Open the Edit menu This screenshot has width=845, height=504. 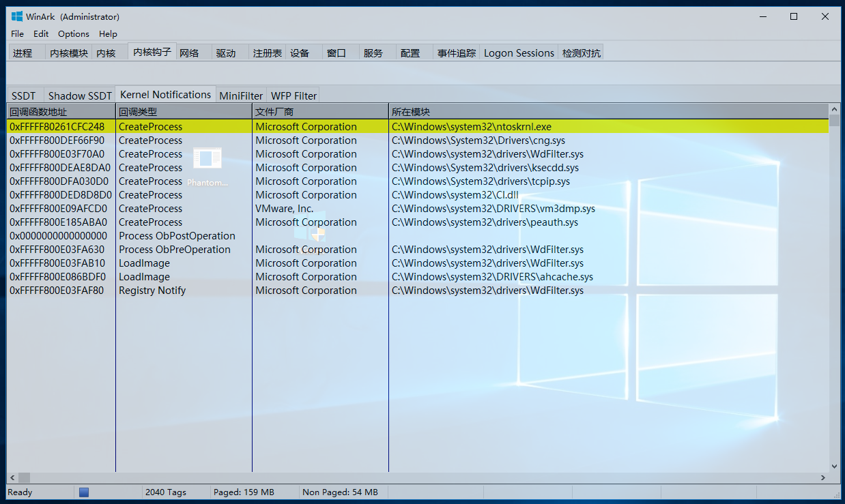click(x=41, y=33)
